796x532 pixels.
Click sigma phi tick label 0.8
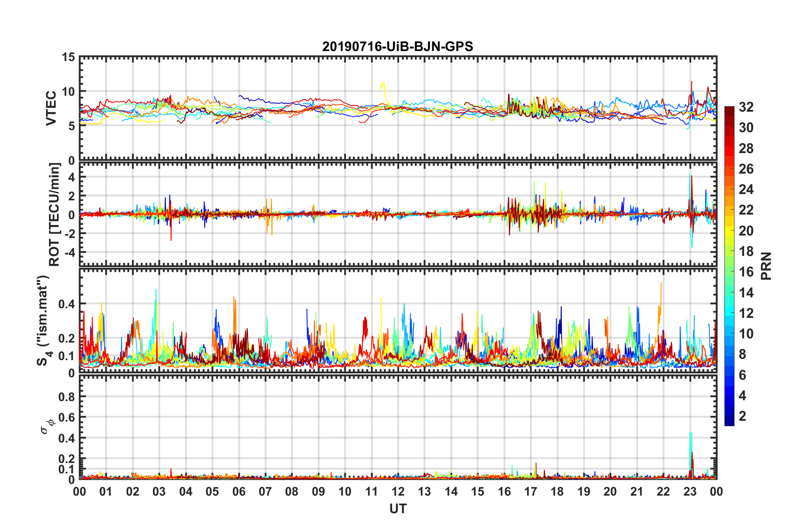click(67, 396)
